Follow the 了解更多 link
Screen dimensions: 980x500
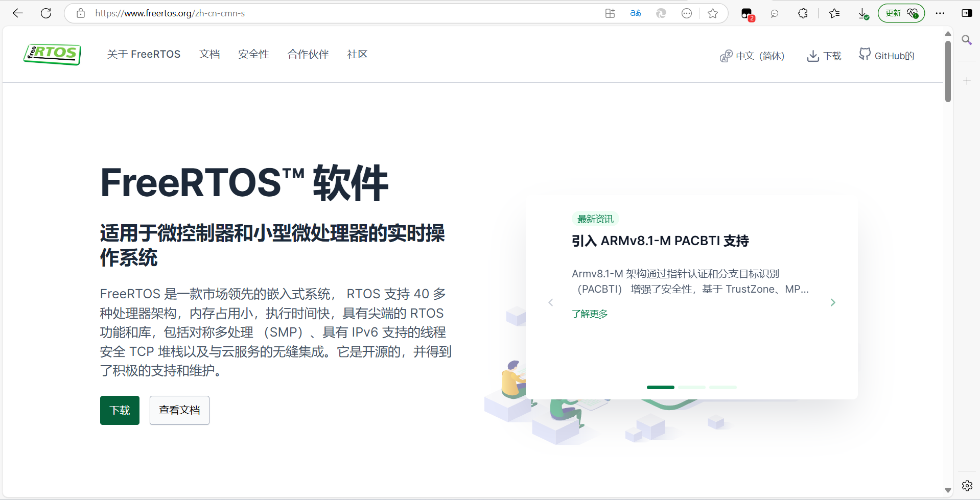(x=590, y=314)
